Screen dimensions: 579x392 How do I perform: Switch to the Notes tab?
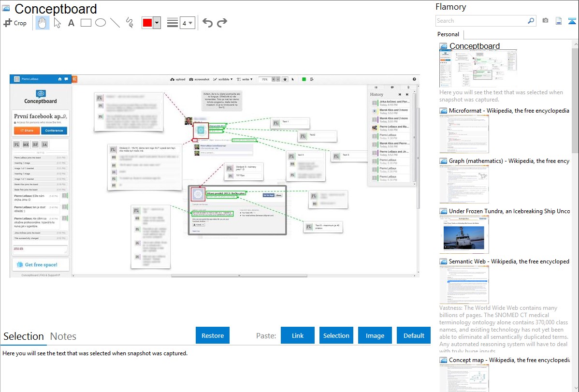[63, 336]
